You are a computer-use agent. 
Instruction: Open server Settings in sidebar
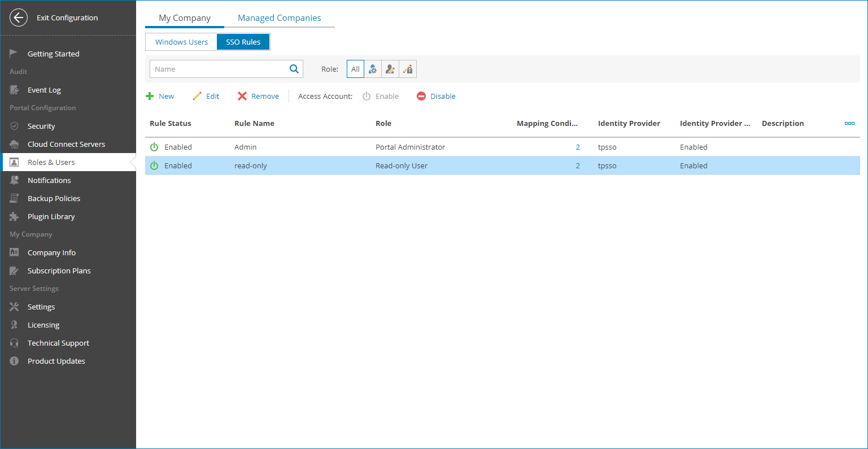(x=41, y=307)
